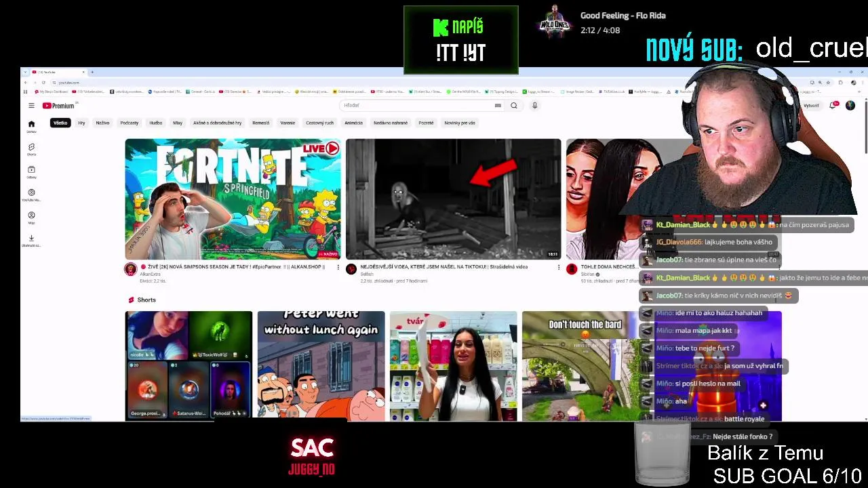The width and height of the screenshot is (868, 488).
Task: Open Odbery (Subscriptions) in the sidebar
Action: tap(31, 172)
